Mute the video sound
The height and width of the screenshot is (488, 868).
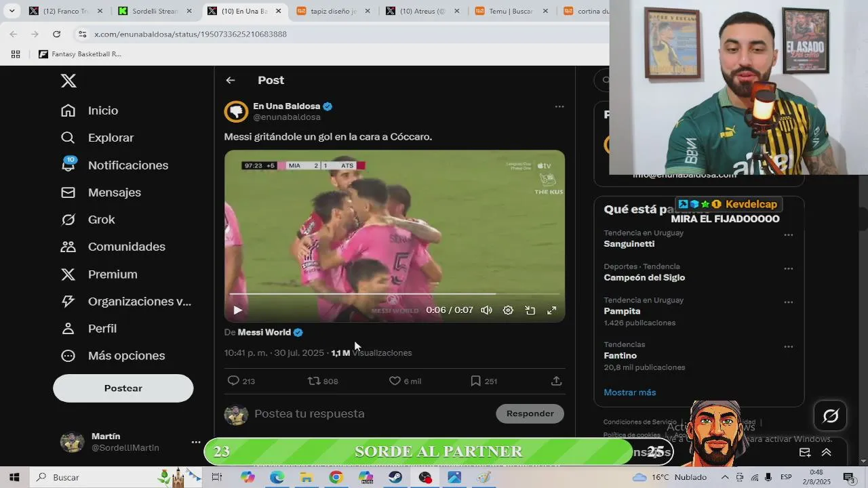[x=486, y=310]
